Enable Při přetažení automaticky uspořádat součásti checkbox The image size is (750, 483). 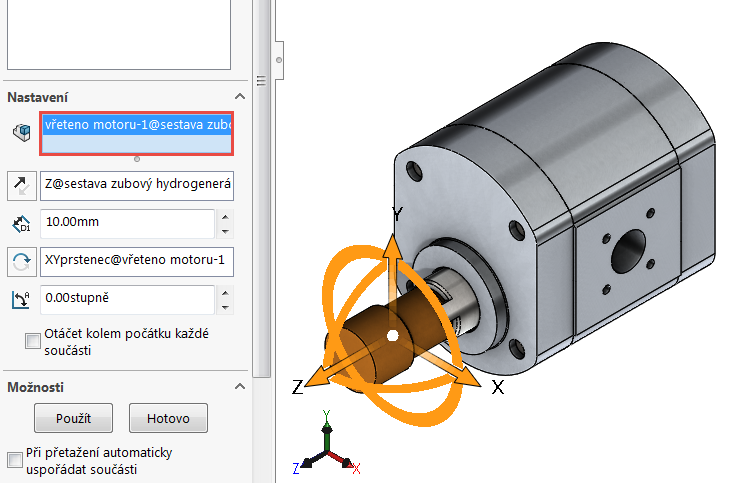coord(15,460)
